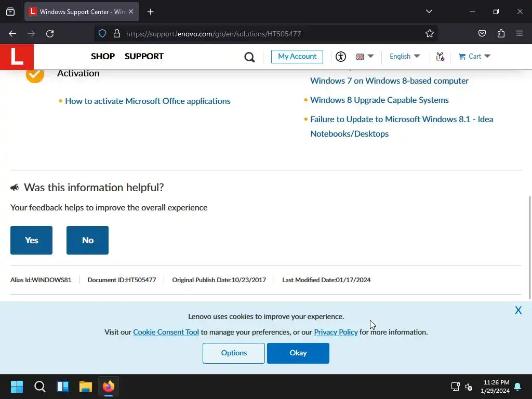Image resolution: width=532 pixels, height=399 pixels.
Task: Click the muted volume tray icon
Action: click(469, 387)
